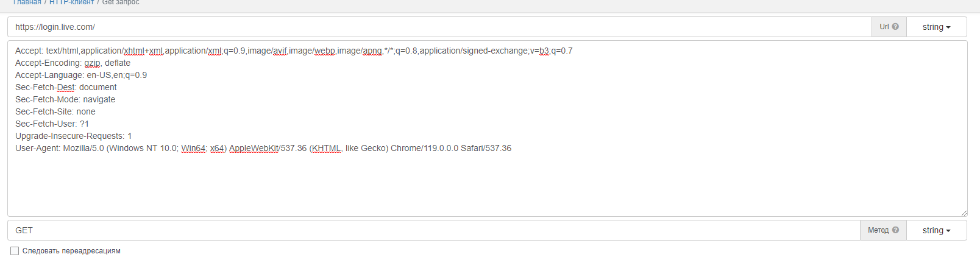The height and width of the screenshot is (257, 980).
Task: Click empty area below headers in textarea
Action: [427, 186]
